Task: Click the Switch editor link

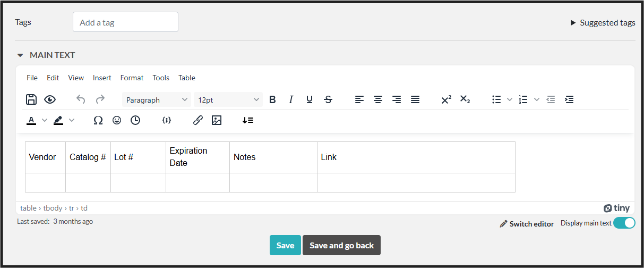Action: pyautogui.click(x=527, y=224)
